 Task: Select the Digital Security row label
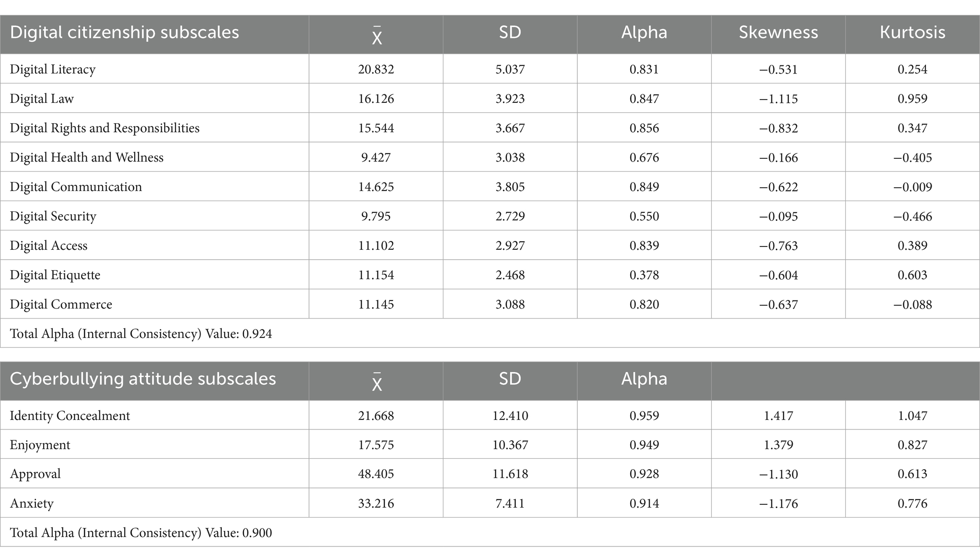pos(53,216)
